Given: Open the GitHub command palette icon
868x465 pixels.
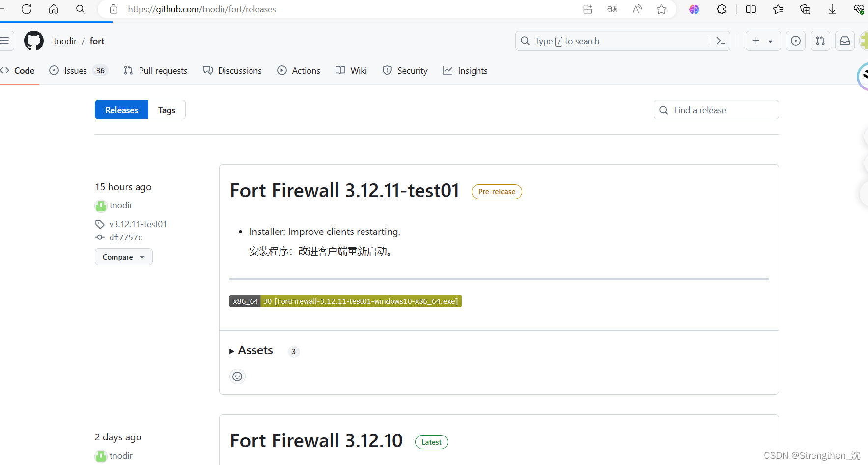Looking at the screenshot, I should (x=721, y=41).
